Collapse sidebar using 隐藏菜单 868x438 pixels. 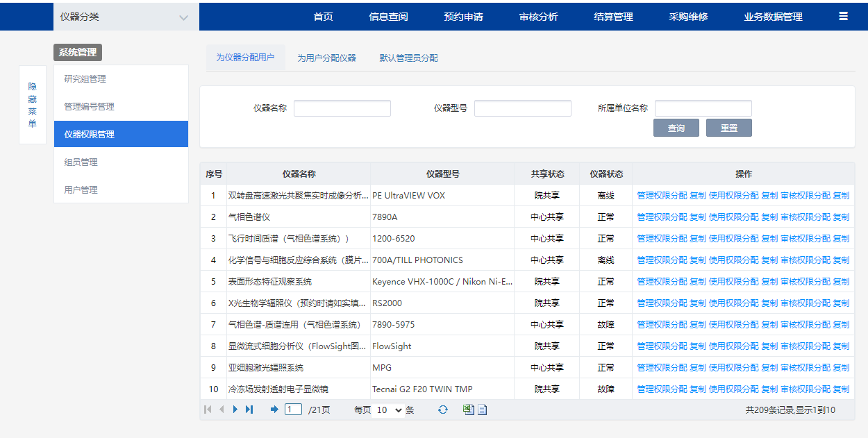click(32, 105)
